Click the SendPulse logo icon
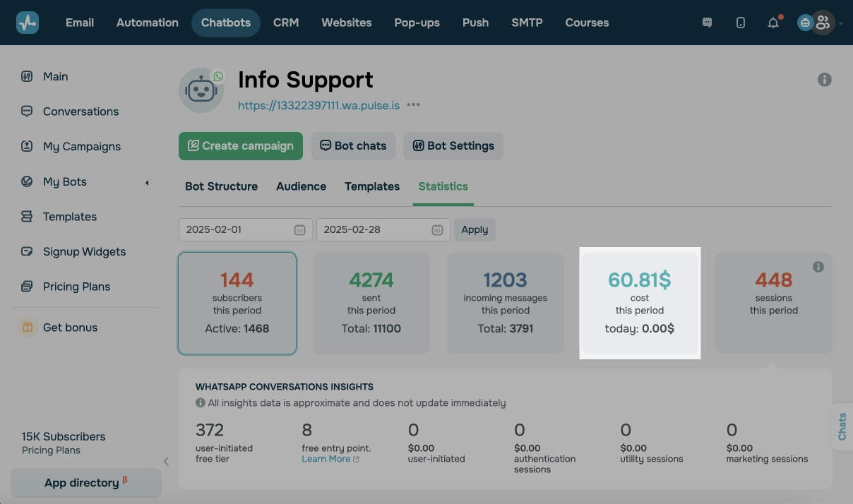The image size is (853, 504). pos(28,23)
